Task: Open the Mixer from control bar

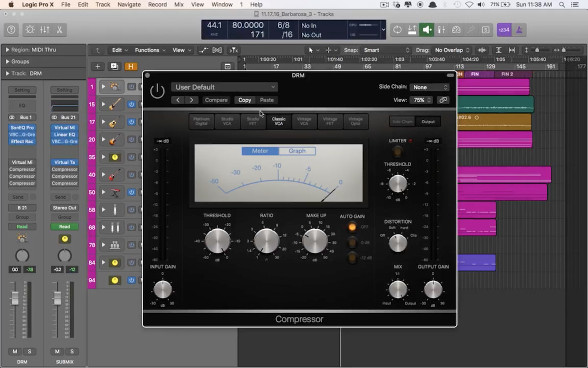Action: coord(45,29)
